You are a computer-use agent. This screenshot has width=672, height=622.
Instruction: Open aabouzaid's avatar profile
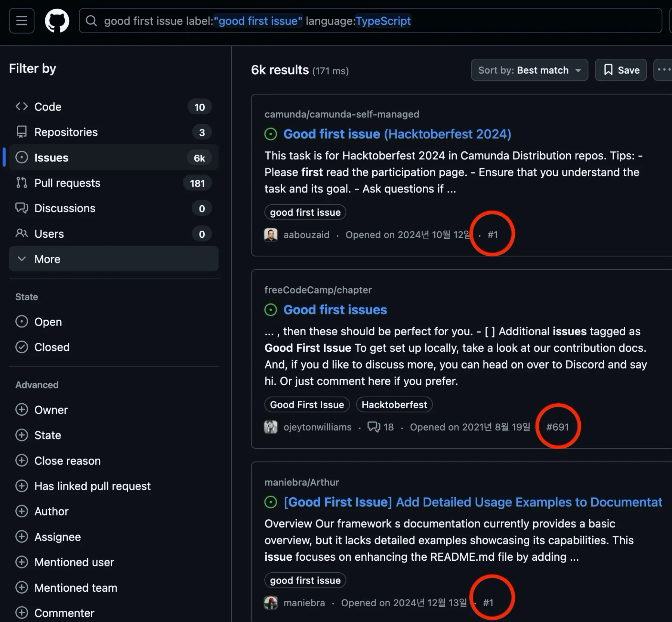[x=271, y=235]
